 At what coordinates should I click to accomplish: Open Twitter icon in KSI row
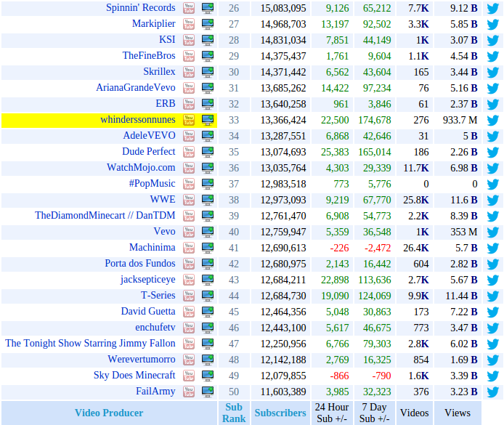point(493,40)
